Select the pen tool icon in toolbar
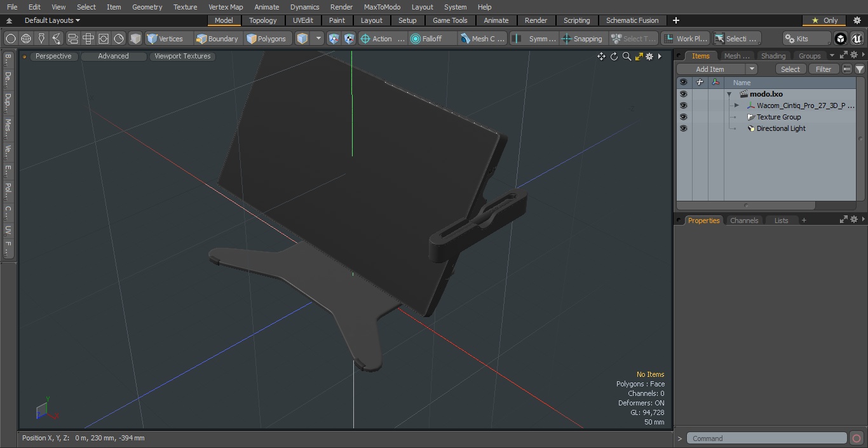The image size is (868, 448). pyautogui.click(x=41, y=39)
